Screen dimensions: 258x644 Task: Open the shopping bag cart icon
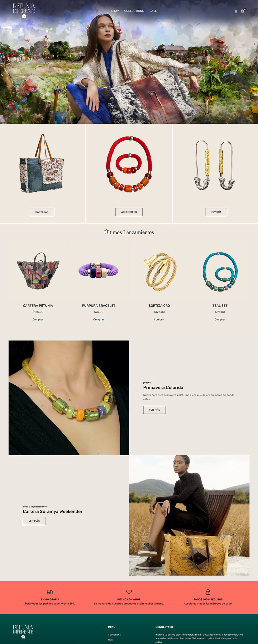pyautogui.click(x=243, y=11)
